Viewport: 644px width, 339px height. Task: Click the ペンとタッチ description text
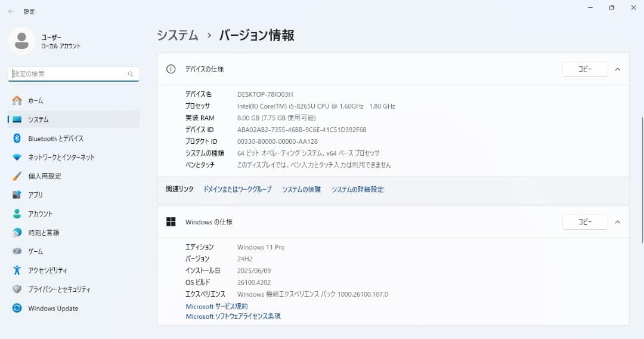click(x=314, y=165)
